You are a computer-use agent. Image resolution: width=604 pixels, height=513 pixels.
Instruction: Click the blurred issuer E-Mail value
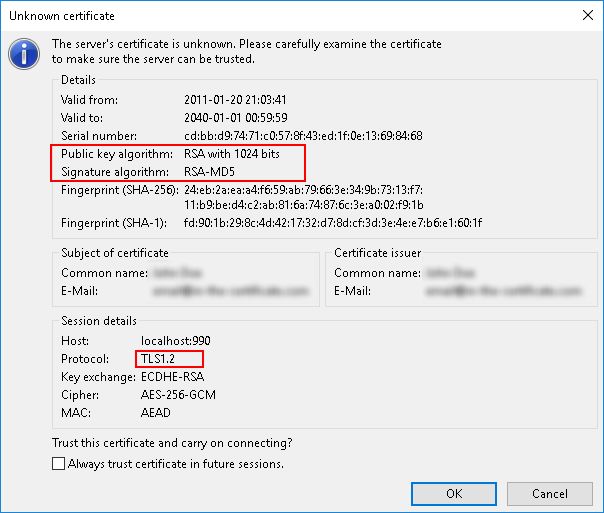[503, 290]
